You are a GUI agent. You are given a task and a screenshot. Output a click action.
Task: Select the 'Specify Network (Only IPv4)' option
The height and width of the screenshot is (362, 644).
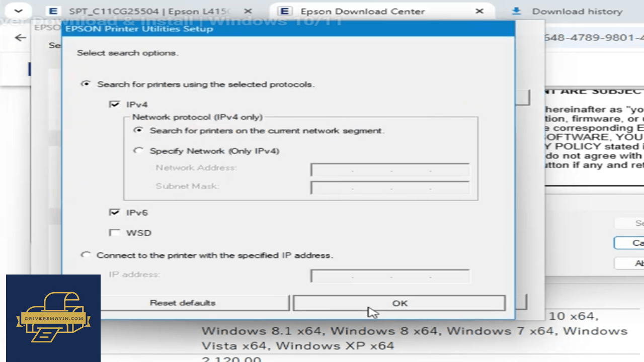coord(138,151)
